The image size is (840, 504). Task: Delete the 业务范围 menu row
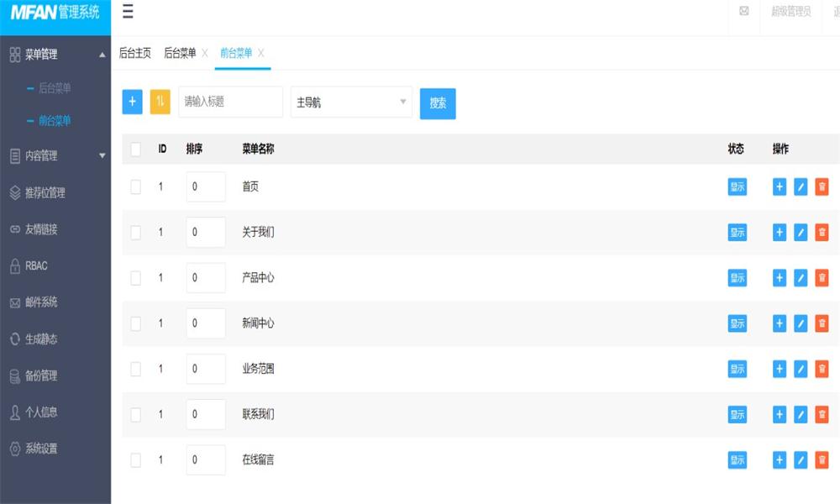point(822,369)
